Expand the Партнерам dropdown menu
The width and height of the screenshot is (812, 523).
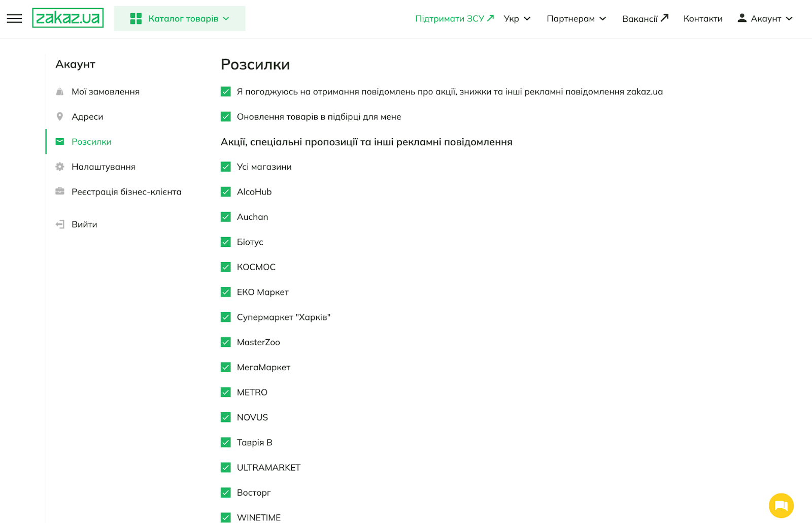[576, 19]
